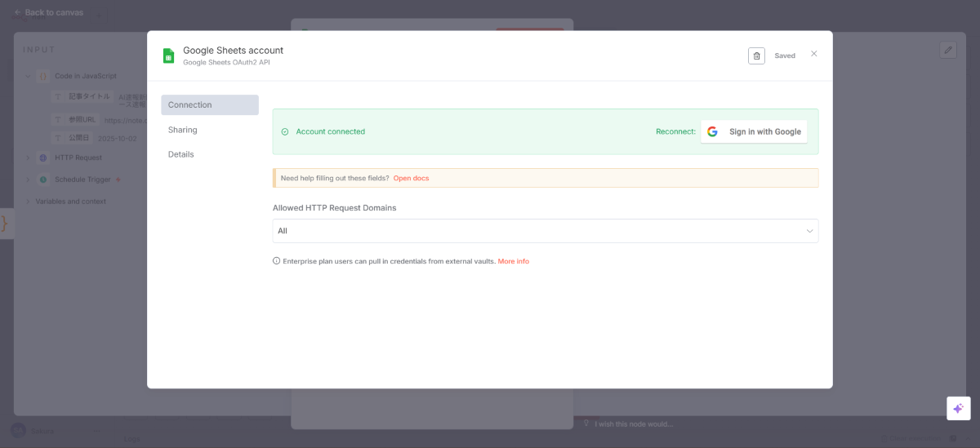Image resolution: width=980 pixels, height=448 pixels.
Task: Delete credential using the trash icon
Action: (756, 55)
